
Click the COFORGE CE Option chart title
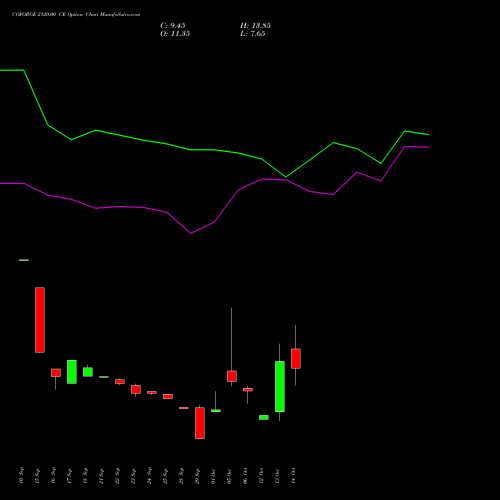76,15
